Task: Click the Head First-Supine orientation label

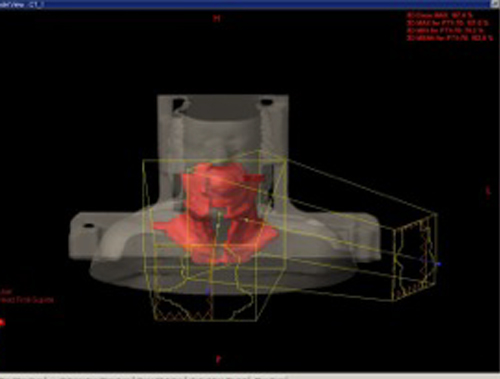Action: [27, 300]
